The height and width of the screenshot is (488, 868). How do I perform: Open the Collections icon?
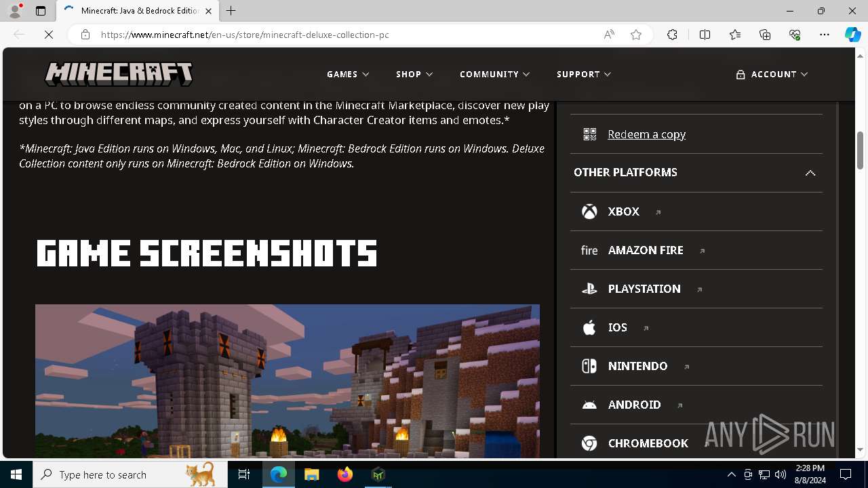(x=765, y=35)
